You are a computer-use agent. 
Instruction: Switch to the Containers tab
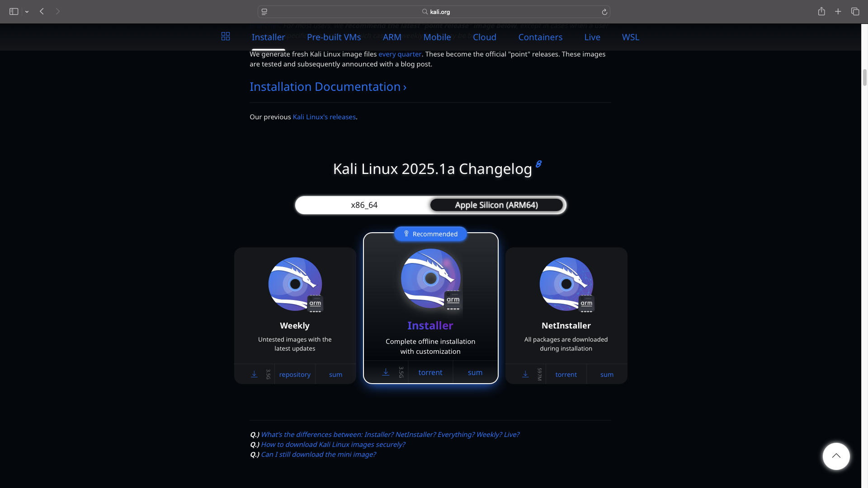point(540,37)
